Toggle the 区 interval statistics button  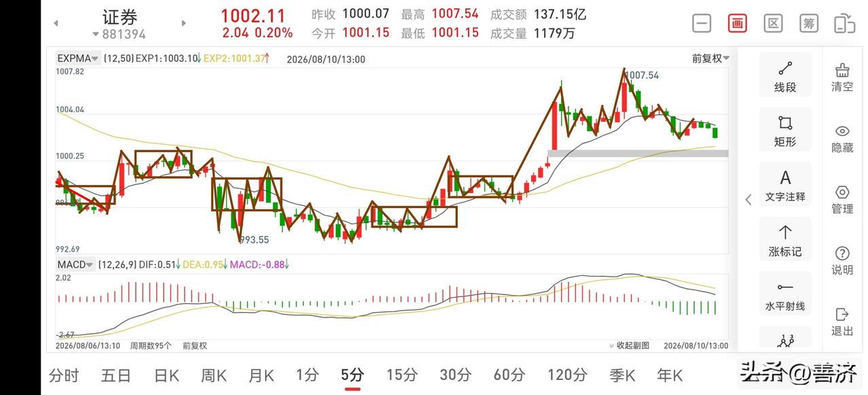(x=773, y=23)
